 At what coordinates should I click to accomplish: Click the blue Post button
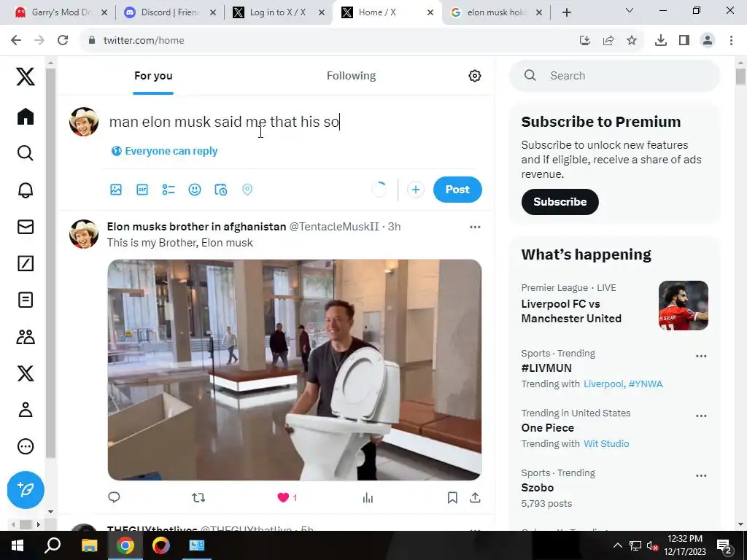[457, 190]
